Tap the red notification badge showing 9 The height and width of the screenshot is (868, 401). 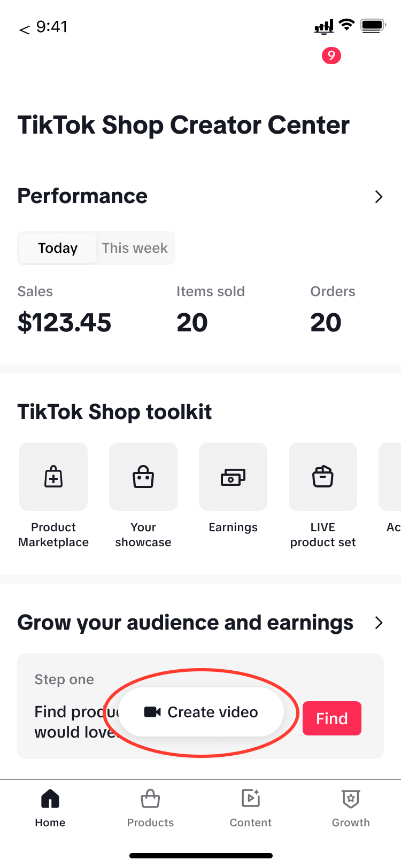pos(331,55)
